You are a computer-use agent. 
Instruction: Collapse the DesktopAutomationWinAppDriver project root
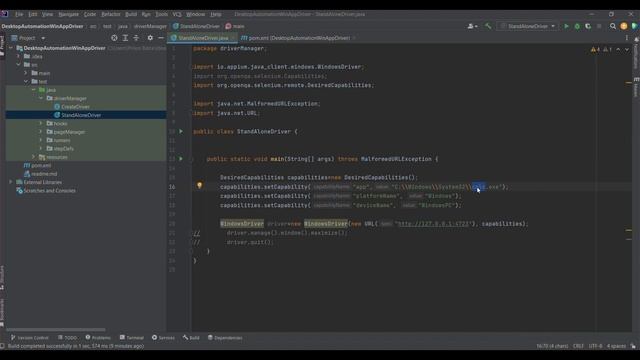tap(11, 48)
